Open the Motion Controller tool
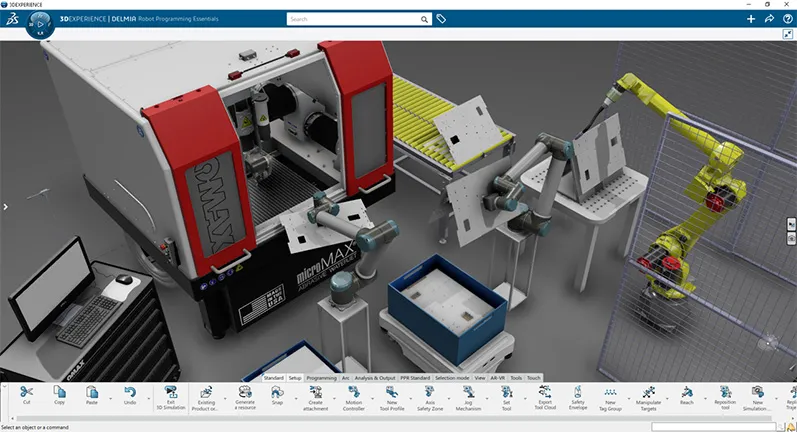Viewport: 797px width, 432px height. (354, 392)
